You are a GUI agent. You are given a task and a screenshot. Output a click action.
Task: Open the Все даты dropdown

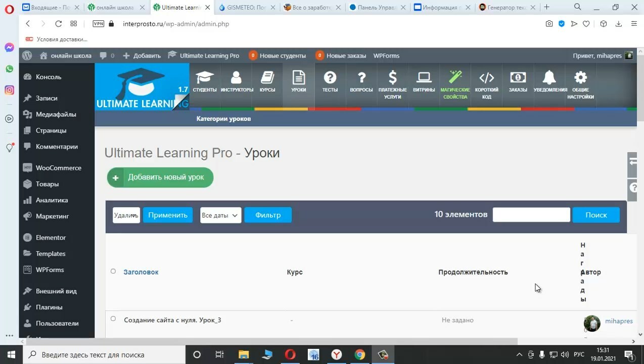click(220, 215)
